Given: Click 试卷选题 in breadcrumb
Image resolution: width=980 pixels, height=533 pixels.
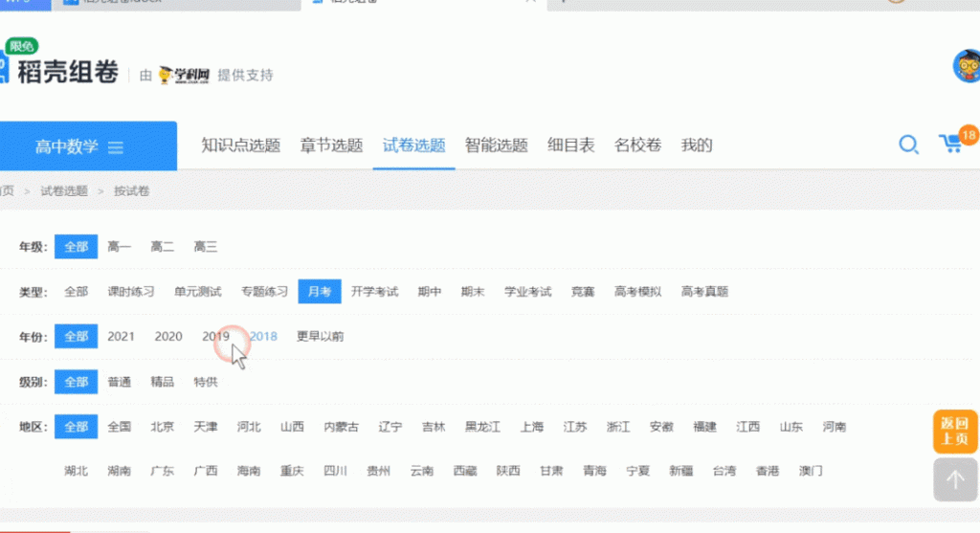Looking at the screenshot, I should tap(64, 191).
